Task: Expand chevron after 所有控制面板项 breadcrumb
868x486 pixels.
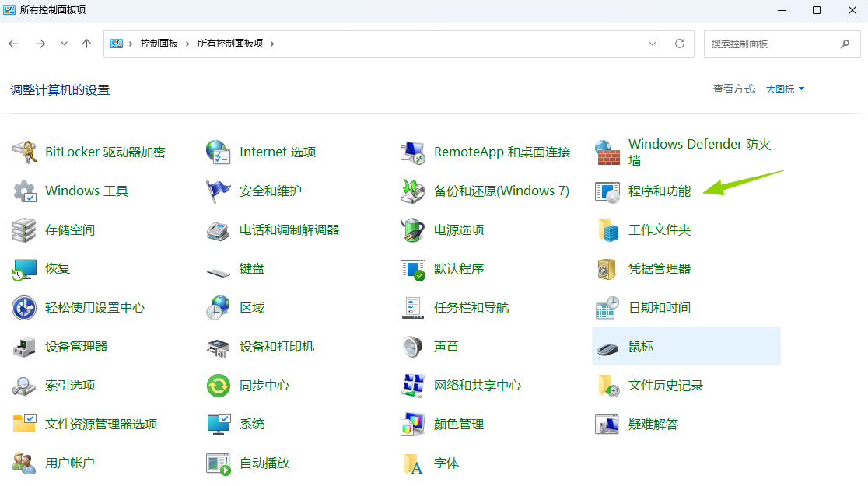Action: click(272, 44)
